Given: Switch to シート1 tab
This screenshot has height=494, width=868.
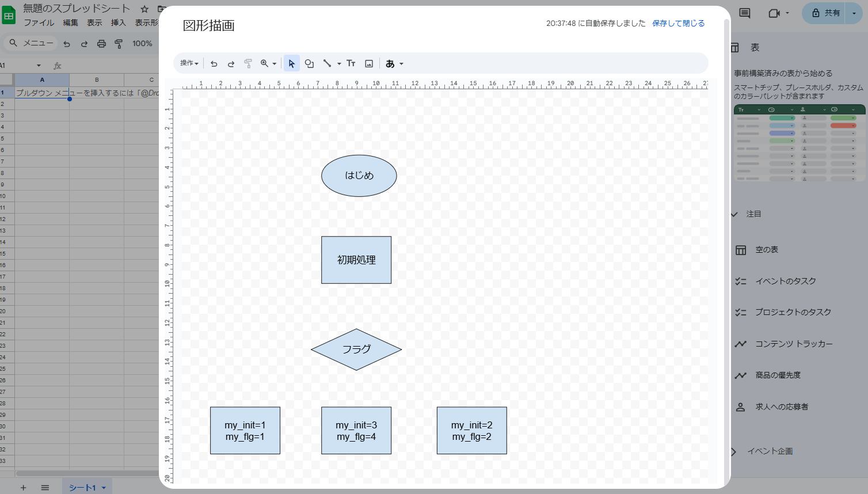Looking at the screenshot, I should pos(82,488).
